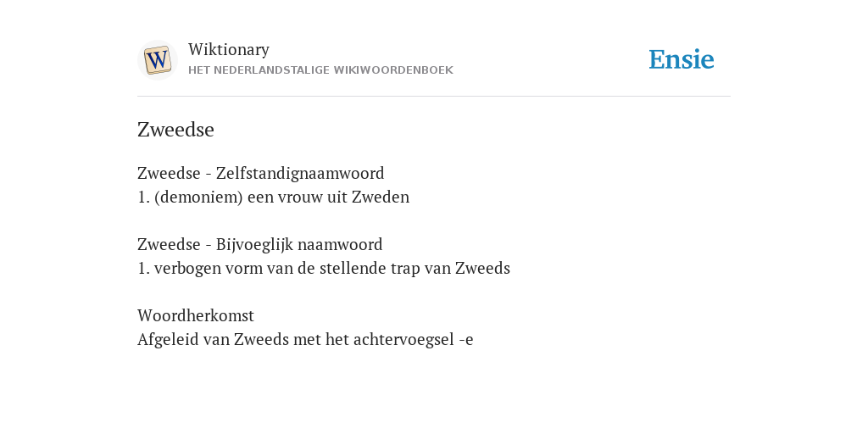
Task: Click the word Zelfstandignaamwoord
Action: point(300,173)
